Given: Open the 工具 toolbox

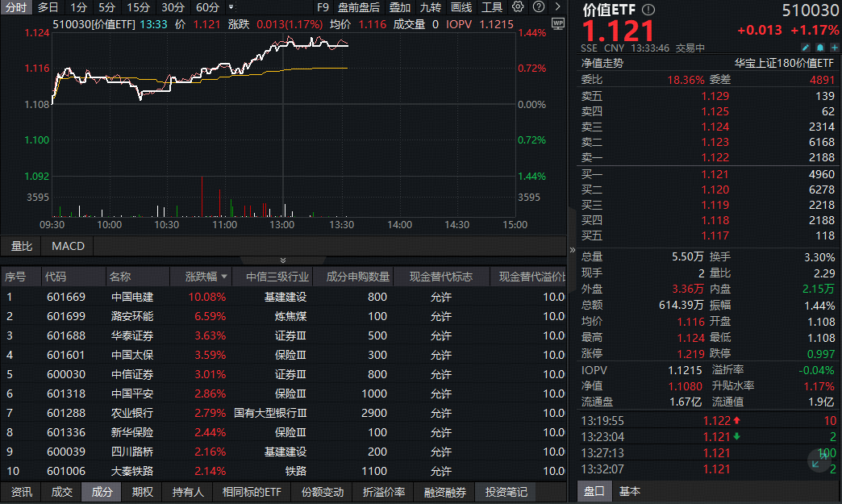Looking at the screenshot, I should [x=491, y=6].
